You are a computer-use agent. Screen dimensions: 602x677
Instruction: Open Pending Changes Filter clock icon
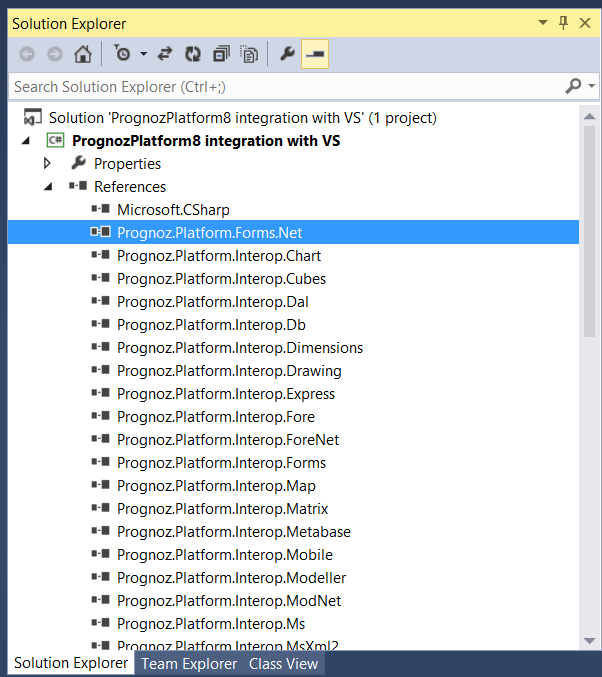[122, 54]
